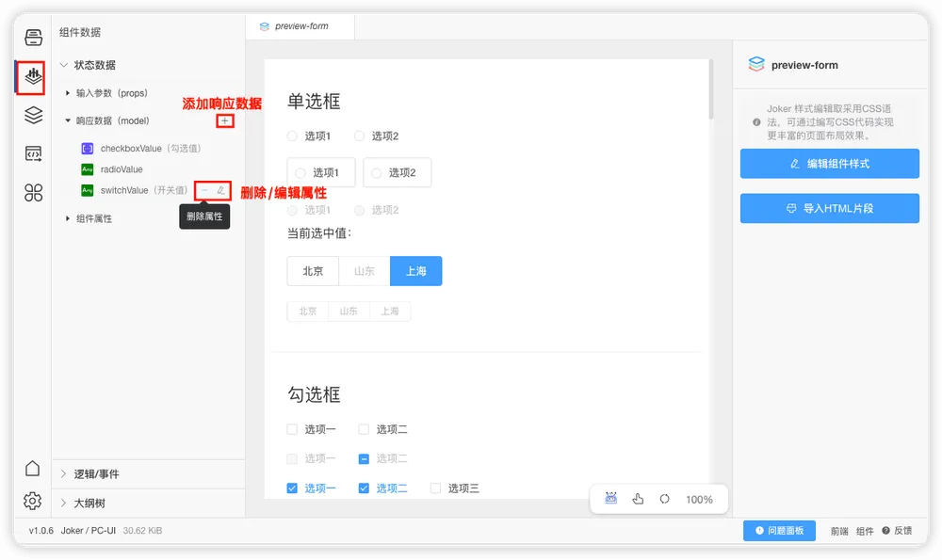Select the hand pointer tool in preview toolbar
The width and height of the screenshot is (942, 560).
tap(638, 499)
